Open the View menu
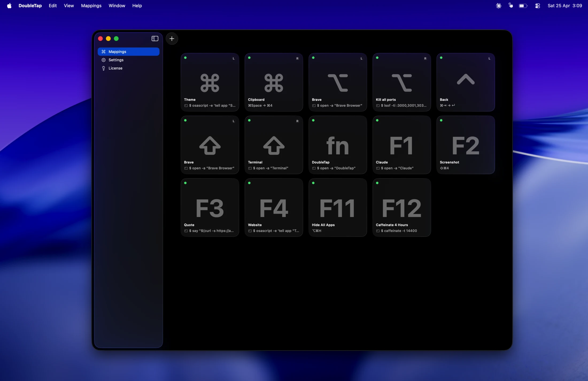Image resolution: width=588 pixels, height=381 pixels. coord(69,6)
